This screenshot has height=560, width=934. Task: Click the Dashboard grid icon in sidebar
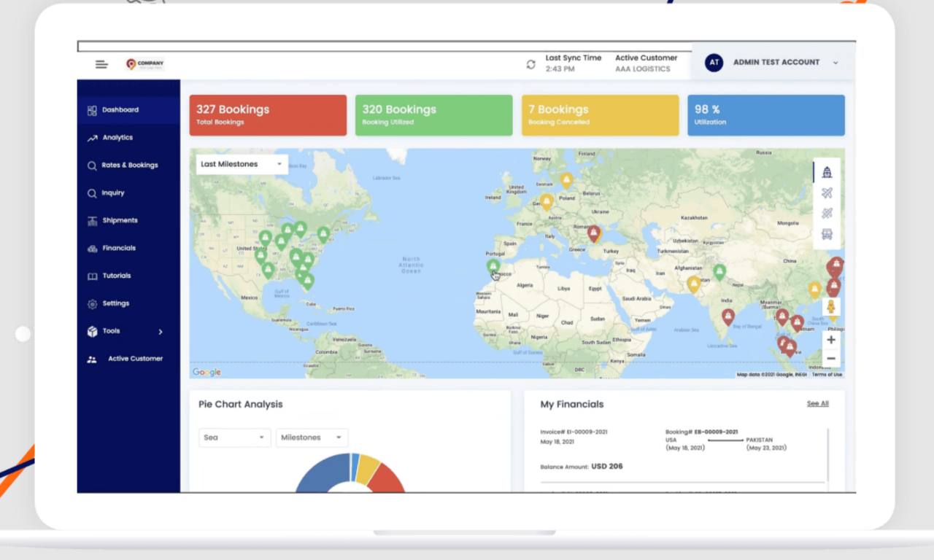(x=92, y=110)
